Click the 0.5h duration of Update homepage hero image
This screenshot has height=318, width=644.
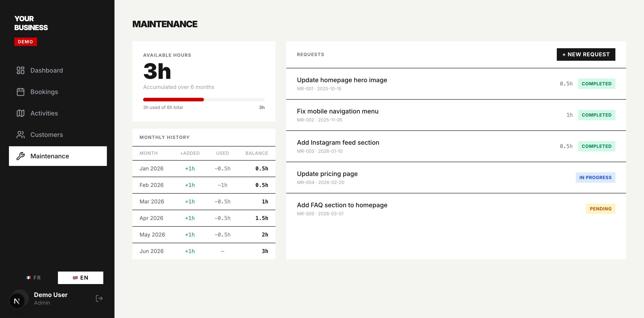[x=566, y=84]
